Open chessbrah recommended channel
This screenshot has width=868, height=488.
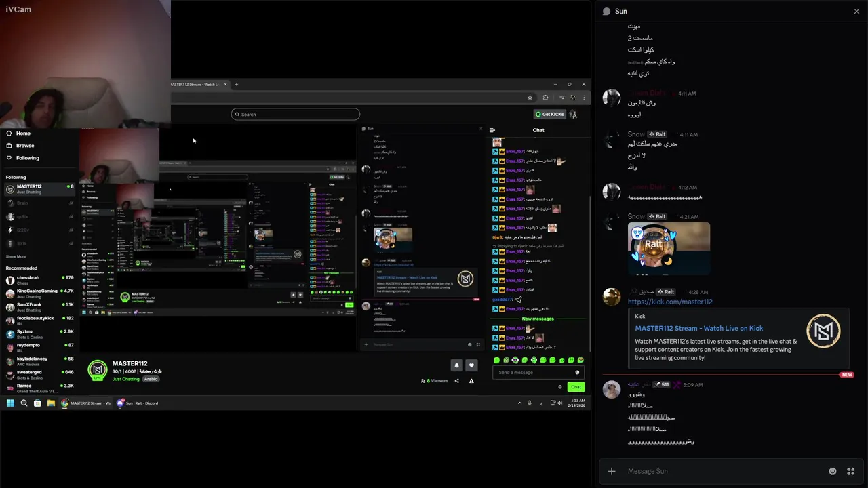[39, 279]
